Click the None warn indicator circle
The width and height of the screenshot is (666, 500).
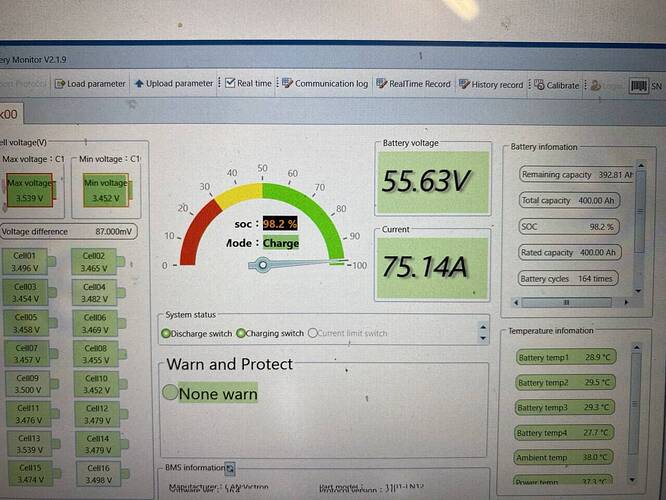pos(170,393)
